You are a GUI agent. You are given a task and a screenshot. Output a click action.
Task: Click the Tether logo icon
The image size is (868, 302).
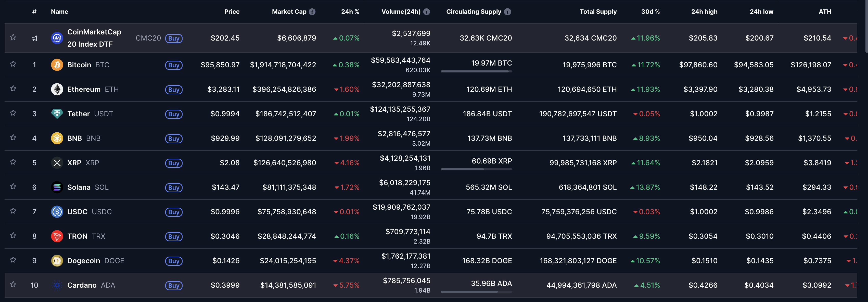tap(57, 114)
